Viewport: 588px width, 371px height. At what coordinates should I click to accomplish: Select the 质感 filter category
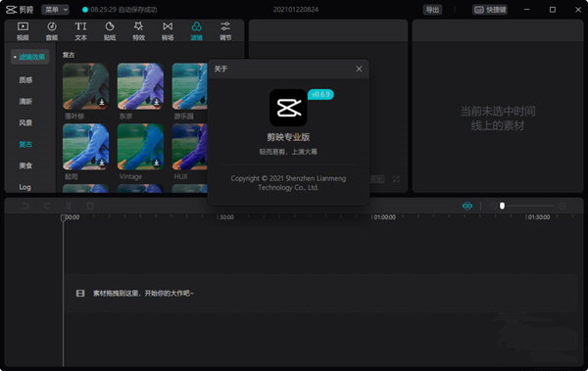pos(25,80)
